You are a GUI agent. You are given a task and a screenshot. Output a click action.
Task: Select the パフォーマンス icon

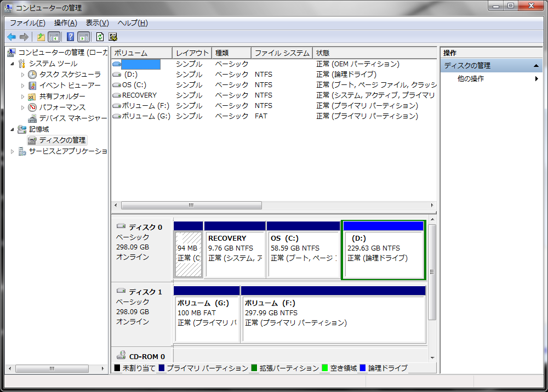point(32,107)
